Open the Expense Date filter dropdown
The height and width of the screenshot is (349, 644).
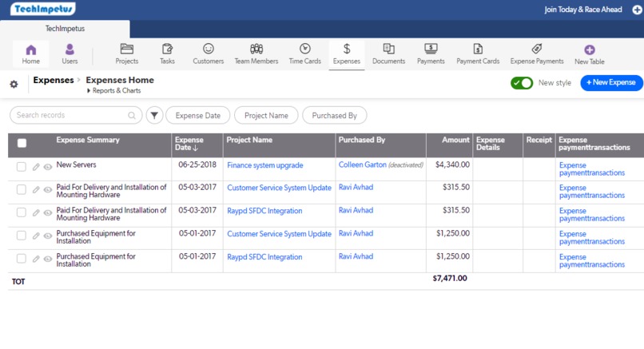198,115
